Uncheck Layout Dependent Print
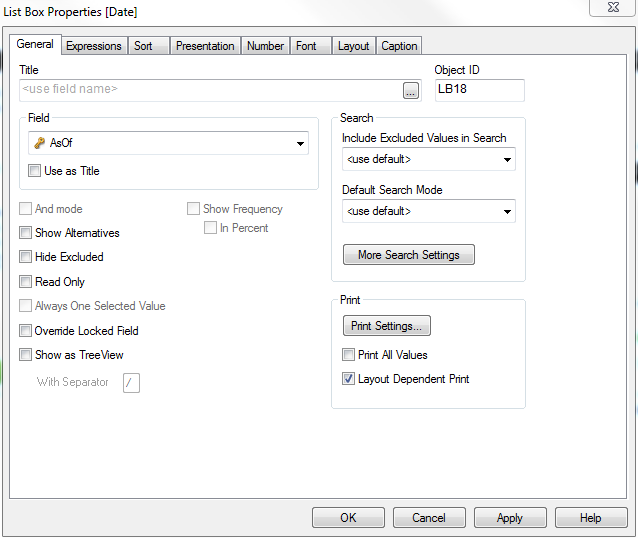 coord(348,379)
